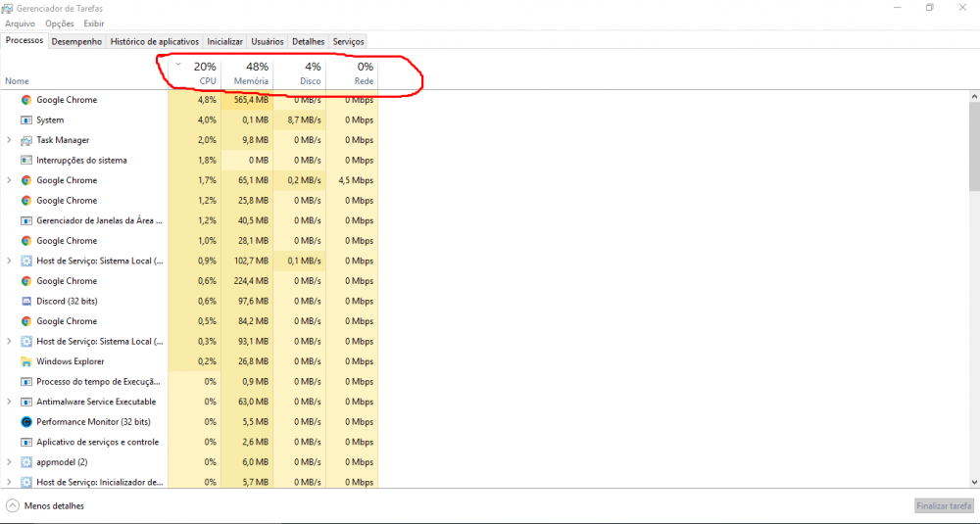Open the Opções menu
Image resolution: width=980 pixels, height=524 pixels.
tap(60, 23)
